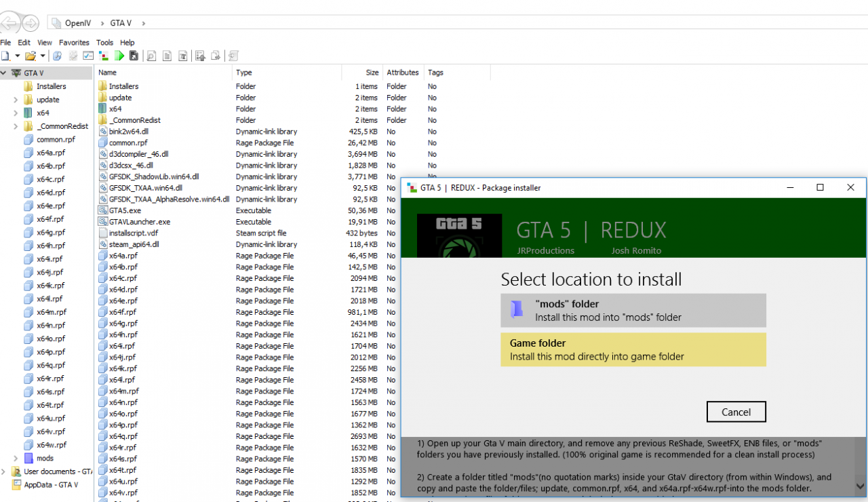The height and width of the screenshot is (502, 868).
Task: Click the export pages toolbar icon
Action: point(216,56)
